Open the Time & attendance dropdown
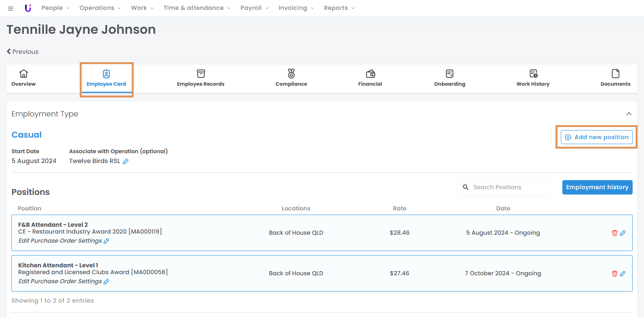Viewport: 644px width, 317px height. point(197,8)
